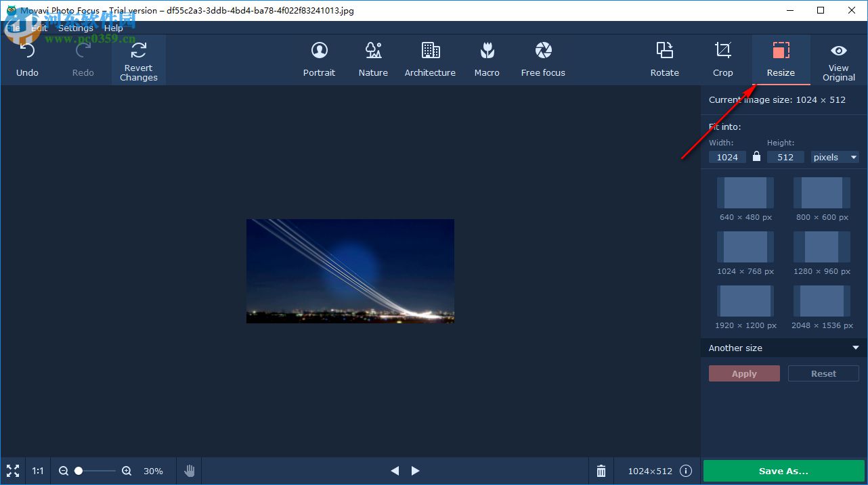Image resolution: width=868 pixels, height=485 pixels.
Task: Show image info icon
Action: [x=686, y=471]
